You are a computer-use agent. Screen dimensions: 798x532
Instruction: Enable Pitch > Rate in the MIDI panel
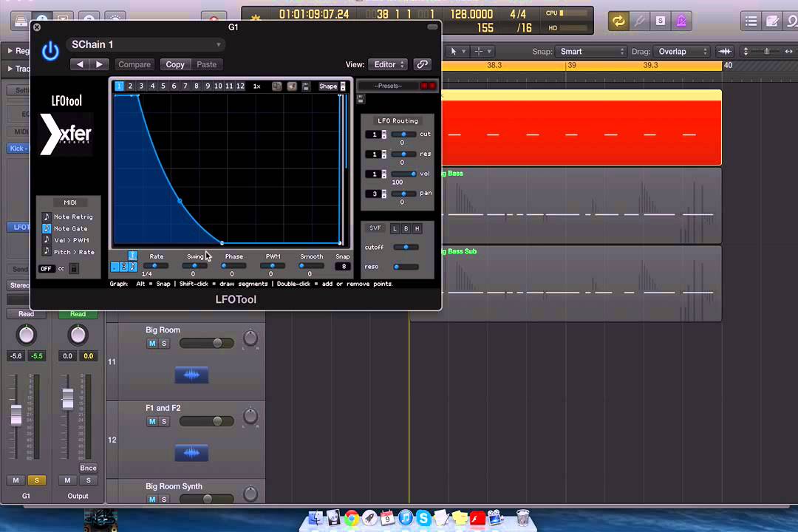[x=47, y=251]
